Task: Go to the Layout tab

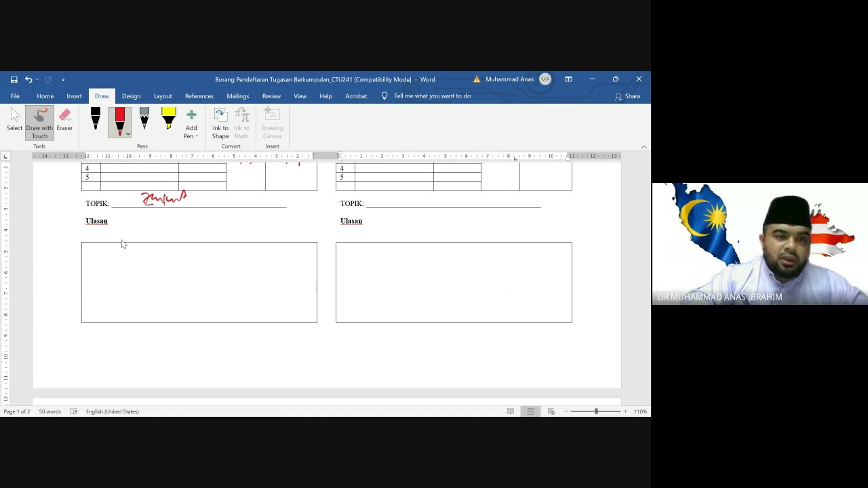Action: pyautogui.click(x=163, y=96)
